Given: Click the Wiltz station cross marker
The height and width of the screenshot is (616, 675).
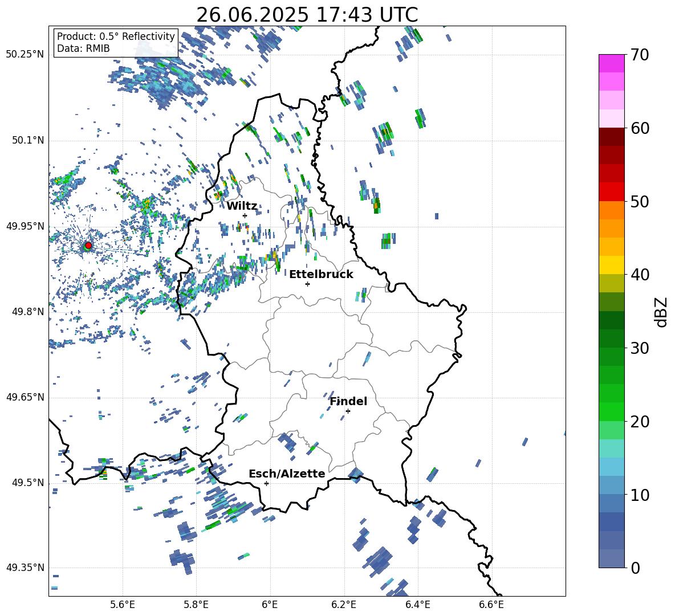Looking at the screenshot, I should [x=245, y=216].
